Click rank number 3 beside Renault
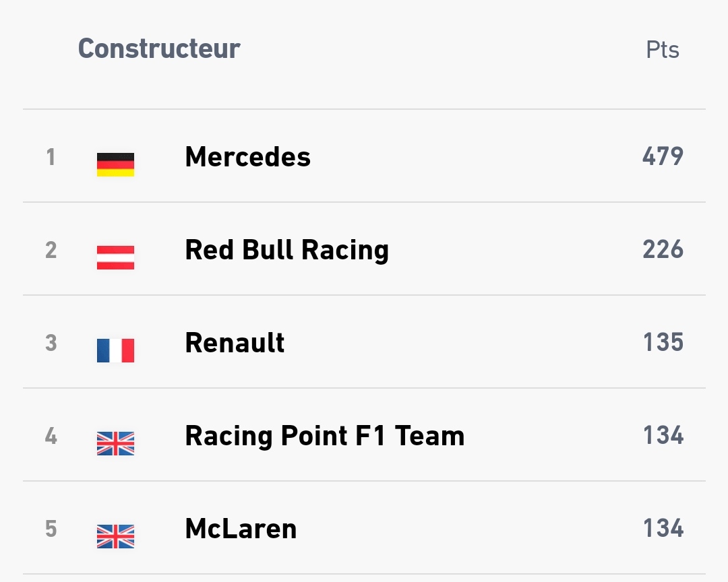Viewport: 728px width, 582px height. pos(51,343)
